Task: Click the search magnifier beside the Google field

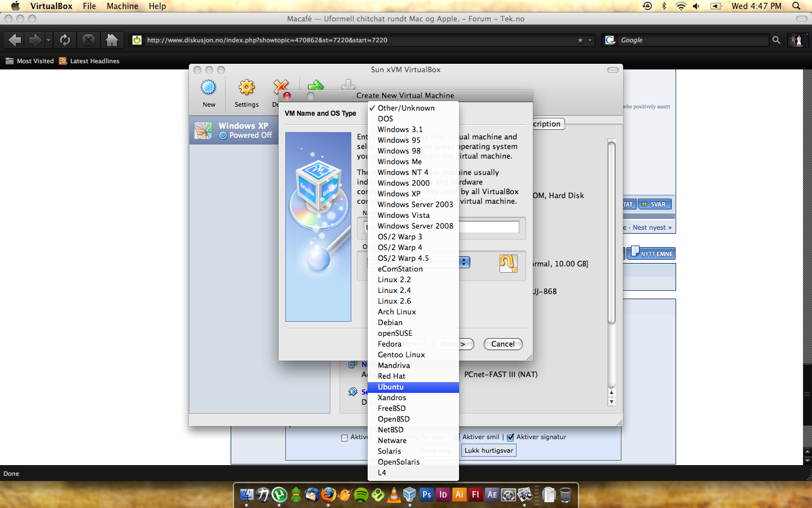Action: point(776,40)
